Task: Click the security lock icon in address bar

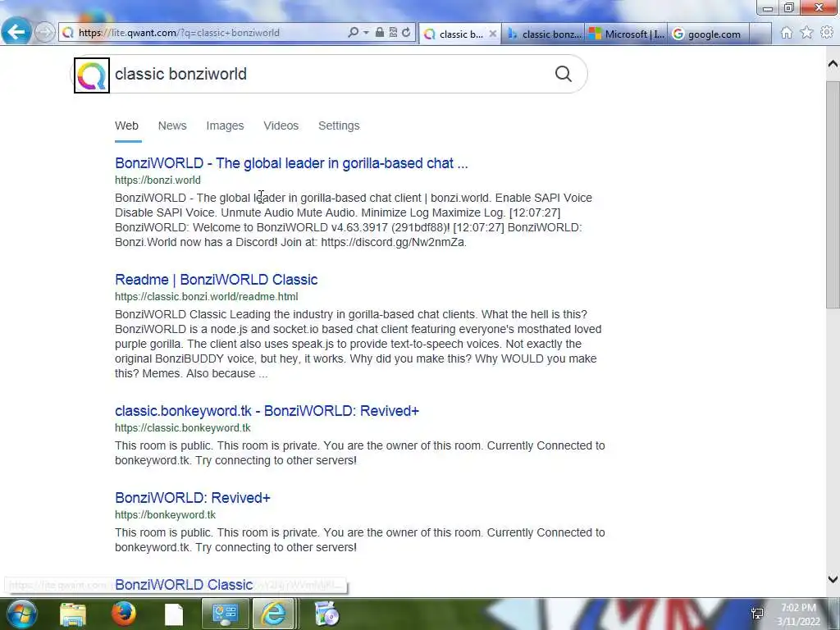Action: (379, 33)
